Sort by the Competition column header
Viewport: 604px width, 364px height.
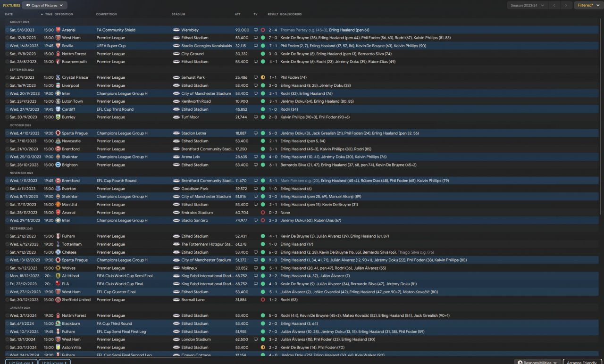point(106,14)
